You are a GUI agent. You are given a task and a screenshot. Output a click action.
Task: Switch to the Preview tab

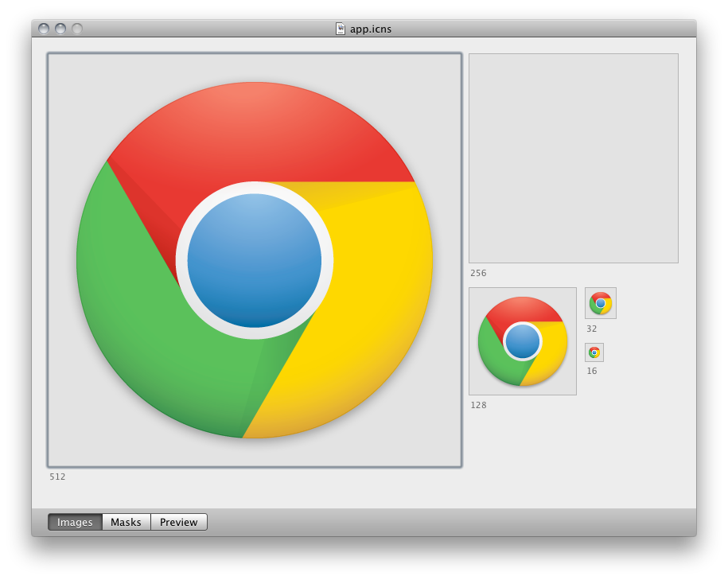179,522
